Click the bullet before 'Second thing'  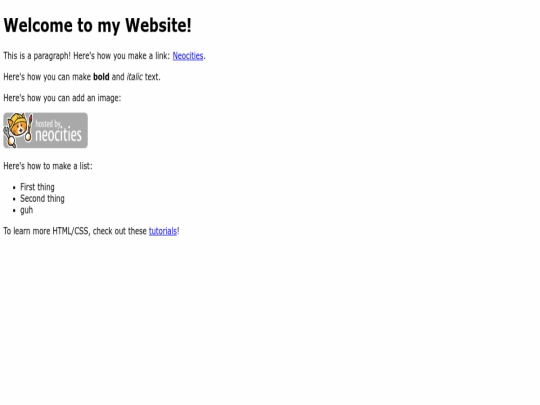point(14,199)
